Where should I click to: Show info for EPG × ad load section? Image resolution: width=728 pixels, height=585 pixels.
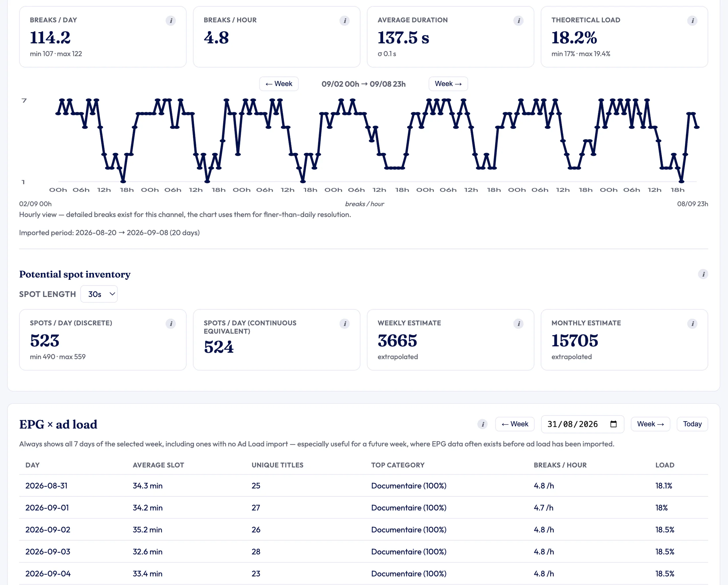pyautogui.click(x=482, y=424)
